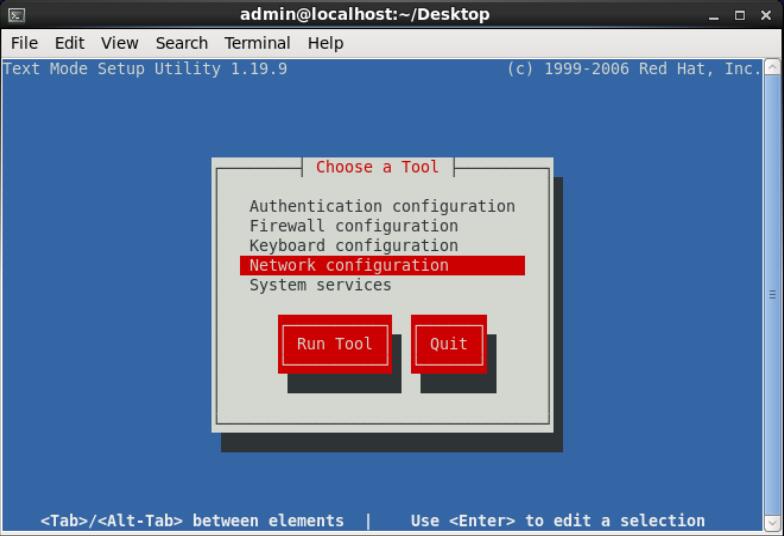Click the terminal window icon in title bar
The width and height of the screenshot is (784, 536).
[16, 15]
